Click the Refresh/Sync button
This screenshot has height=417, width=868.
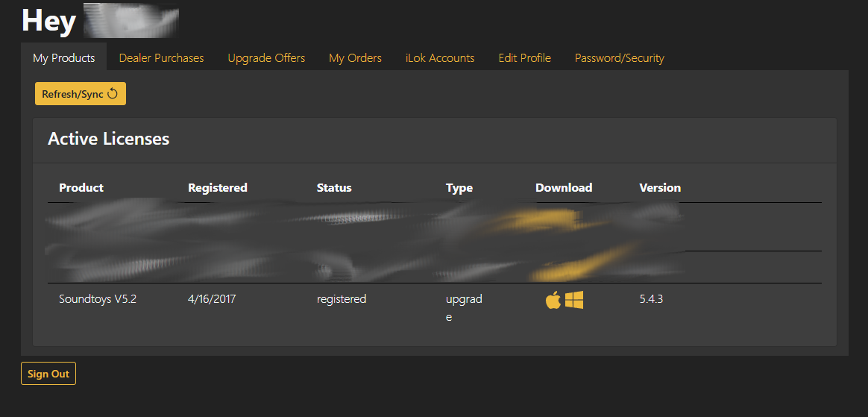(81, 93)
